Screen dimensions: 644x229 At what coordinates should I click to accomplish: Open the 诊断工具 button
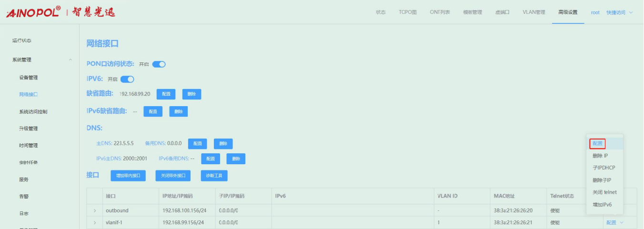pyautogui.click(x=214, y=176)
